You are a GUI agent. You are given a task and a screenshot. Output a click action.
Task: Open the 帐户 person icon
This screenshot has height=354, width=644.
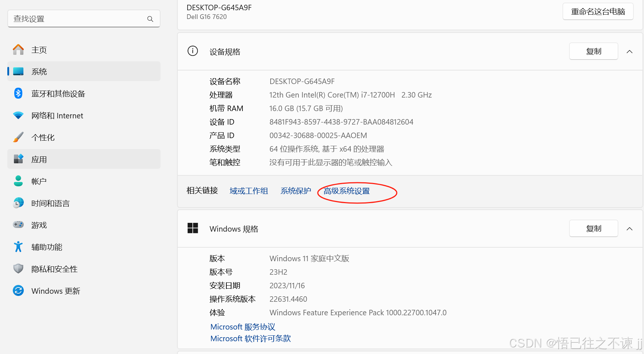[18, 181]
